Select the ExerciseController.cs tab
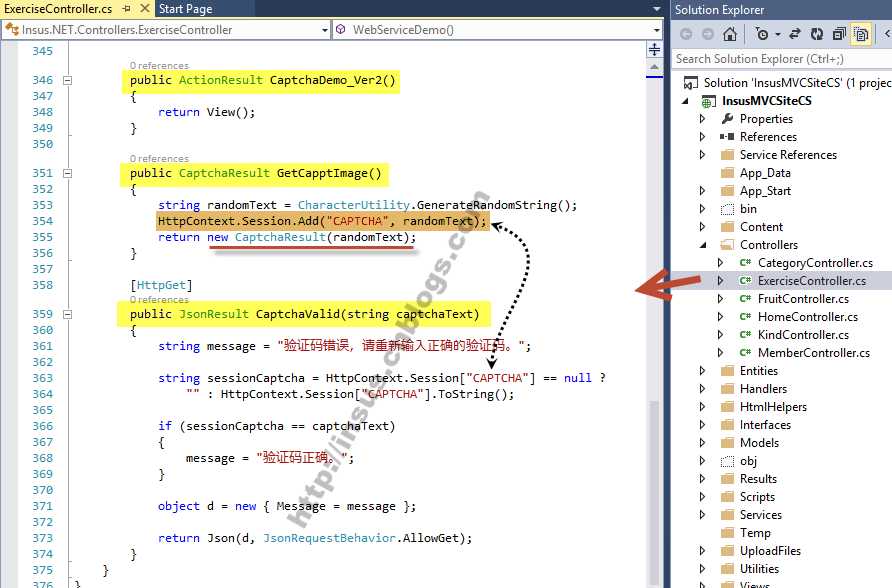The image size is (892, 588). tap(58, 9)
